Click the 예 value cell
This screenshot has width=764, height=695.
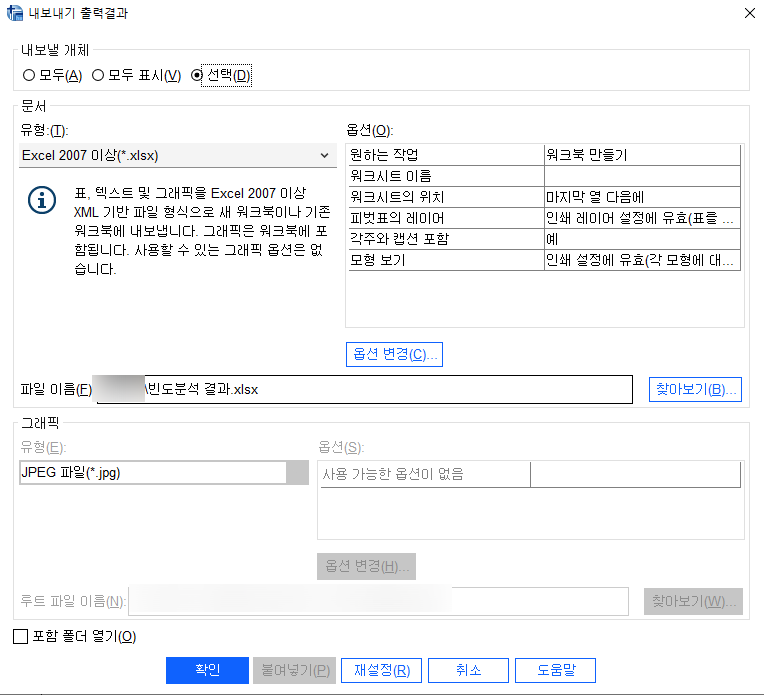coord(642,239)
